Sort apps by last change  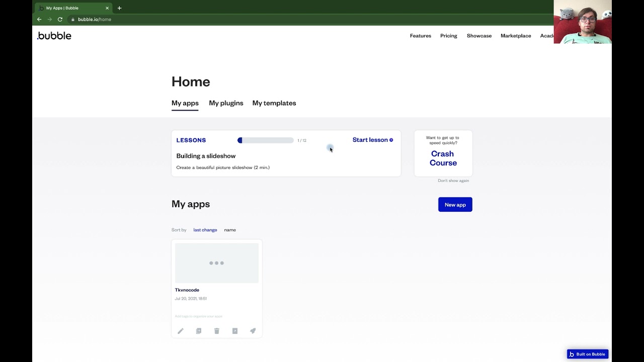pyautogui.click(x=205, y=230)
